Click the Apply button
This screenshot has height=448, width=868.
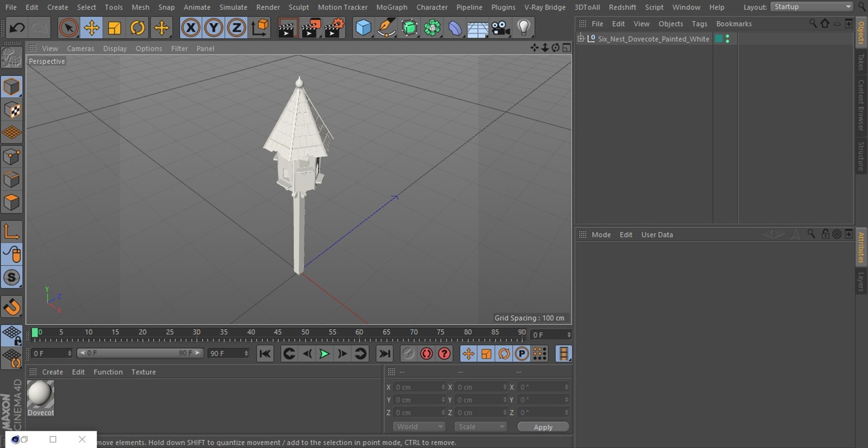click(x=543, y=427)
